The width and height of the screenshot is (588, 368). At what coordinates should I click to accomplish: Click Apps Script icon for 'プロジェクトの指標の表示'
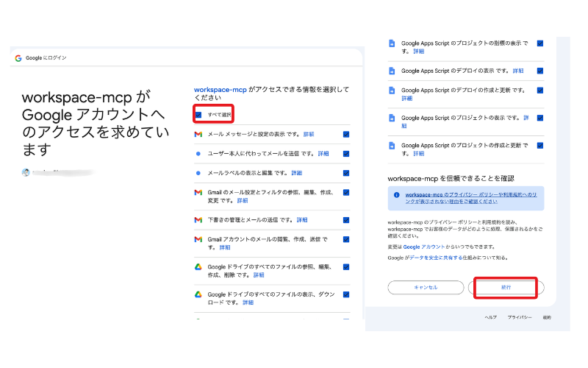(x=392, y=43)
